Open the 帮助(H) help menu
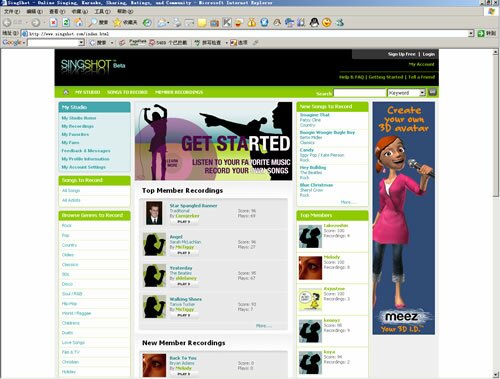This screenshot has height=379, width=500. [125, 11]
